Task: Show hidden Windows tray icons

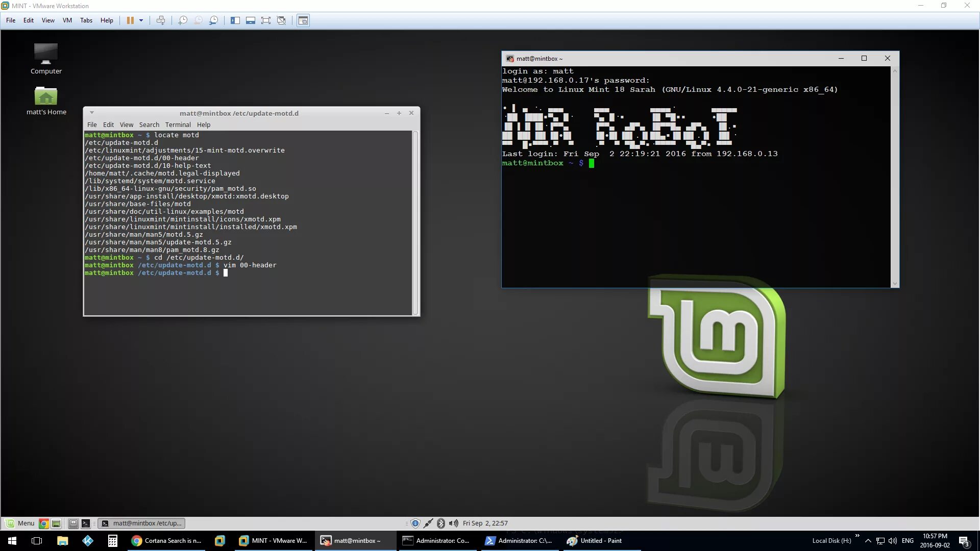Action: 868,540
